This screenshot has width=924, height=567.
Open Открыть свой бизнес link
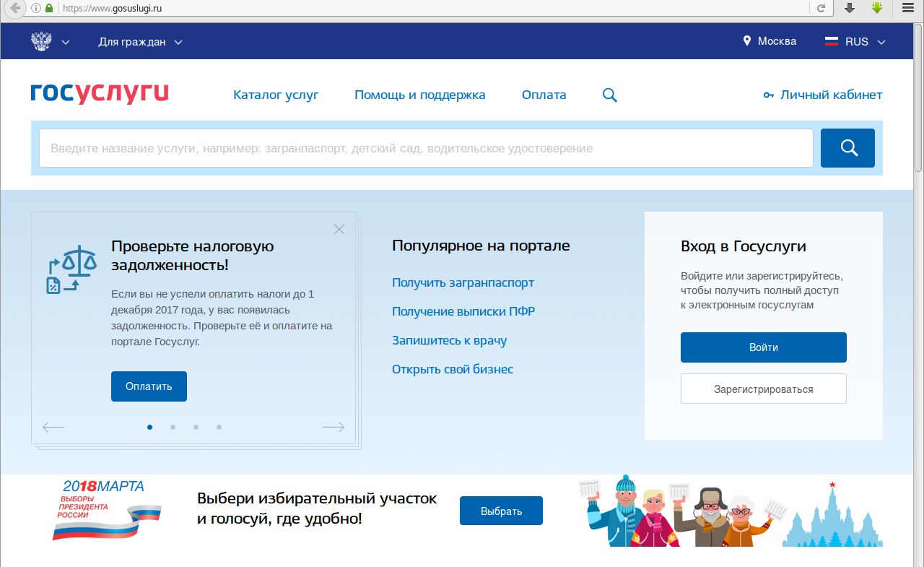click(x=453, y=369)
